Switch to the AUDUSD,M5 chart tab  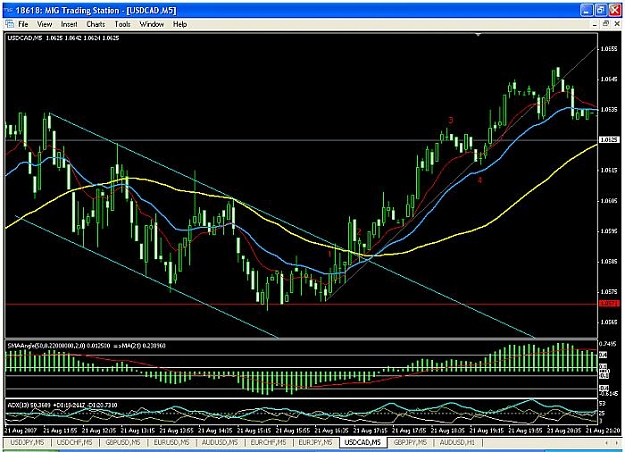click(220, 442)
